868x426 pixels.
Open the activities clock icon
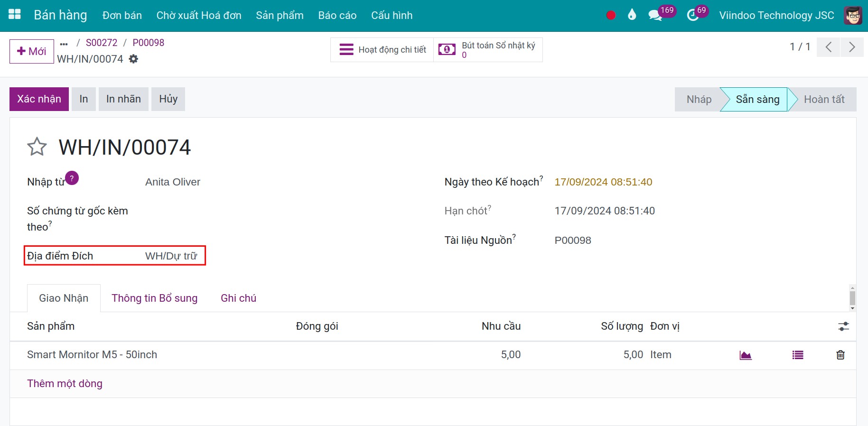693,15
